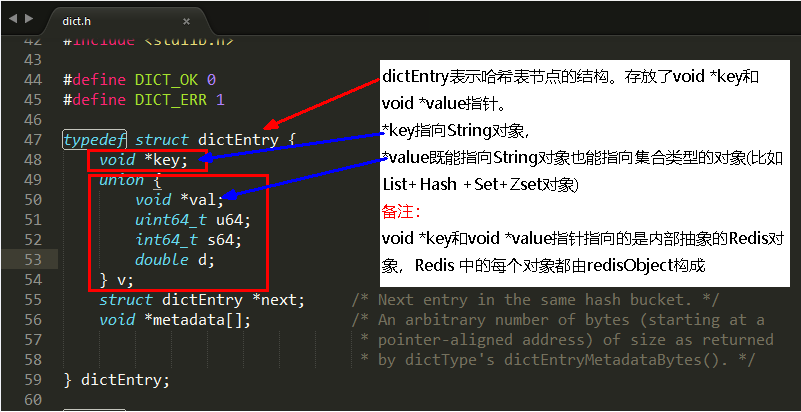
Task: Click the double keyword on line 53
Action: coord(162,260)
